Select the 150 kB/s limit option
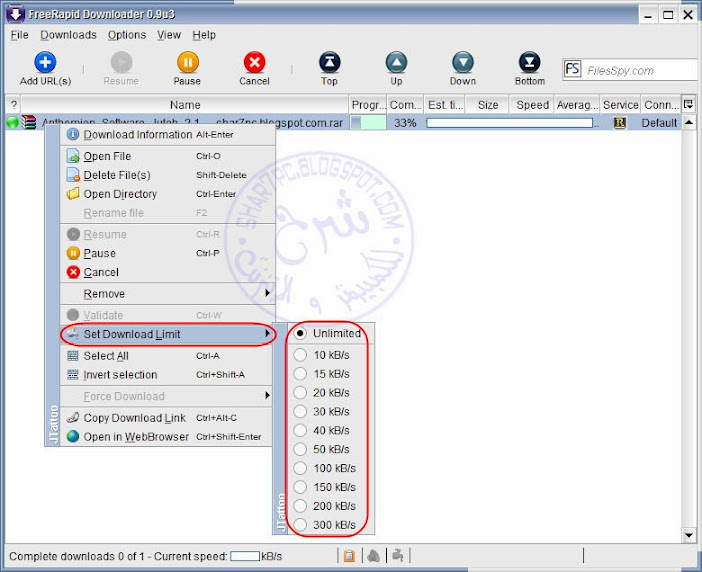702x572 pixels. (x=330, y=487)
